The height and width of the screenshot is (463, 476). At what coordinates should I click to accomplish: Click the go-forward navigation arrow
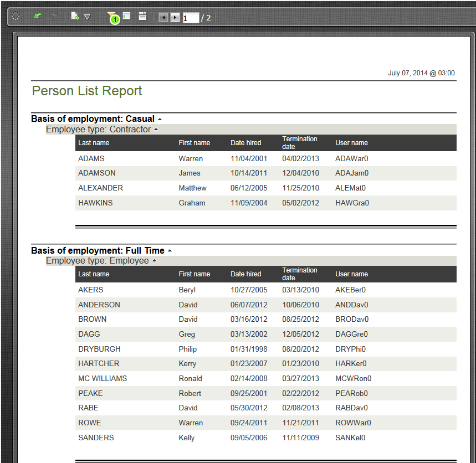[x=54, y=16]
